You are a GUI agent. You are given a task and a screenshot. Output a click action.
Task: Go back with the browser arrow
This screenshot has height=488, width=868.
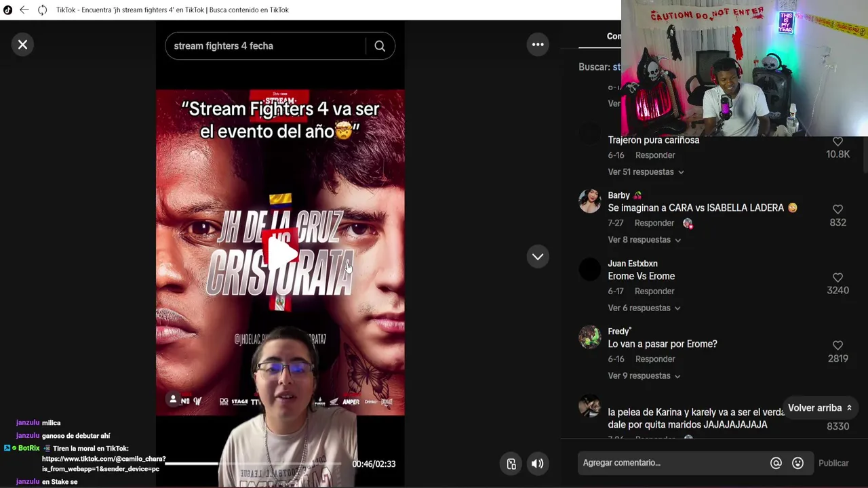(24, 9)
